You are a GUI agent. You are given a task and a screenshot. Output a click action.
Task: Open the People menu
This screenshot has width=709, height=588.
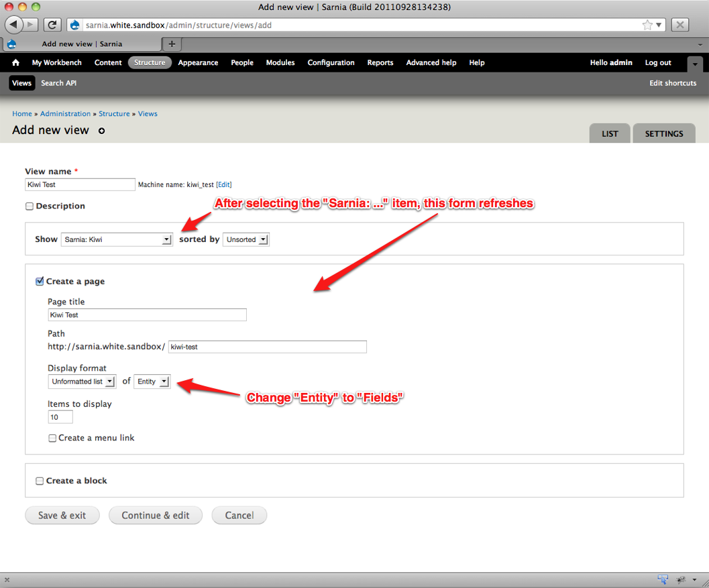[x=242, y=62]
